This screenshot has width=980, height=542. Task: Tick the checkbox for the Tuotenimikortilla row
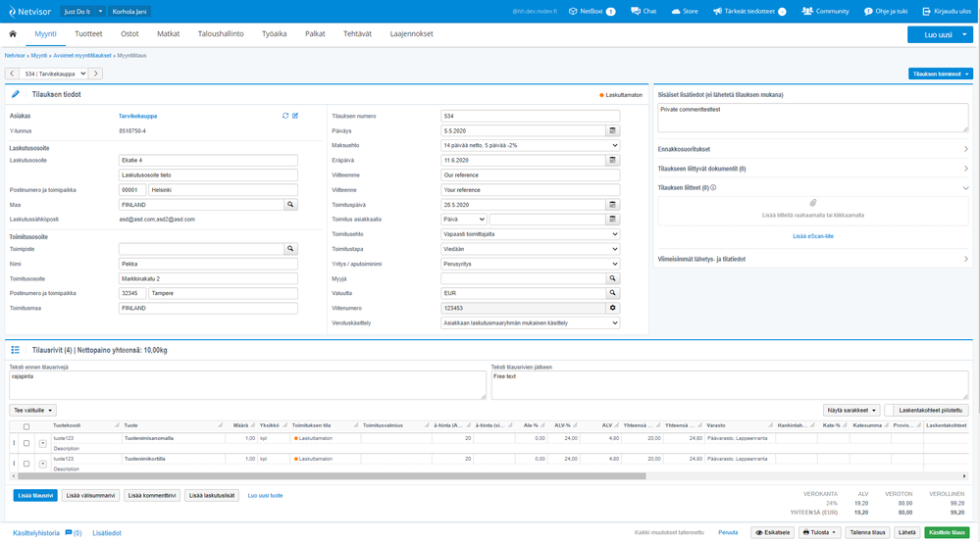pos(26,463)
